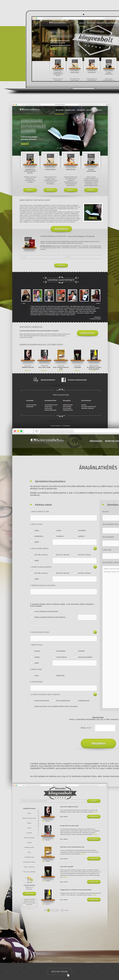Select the novella book type radio
The height and width of the screenshot is (980, 119).
tap(54, 530)
